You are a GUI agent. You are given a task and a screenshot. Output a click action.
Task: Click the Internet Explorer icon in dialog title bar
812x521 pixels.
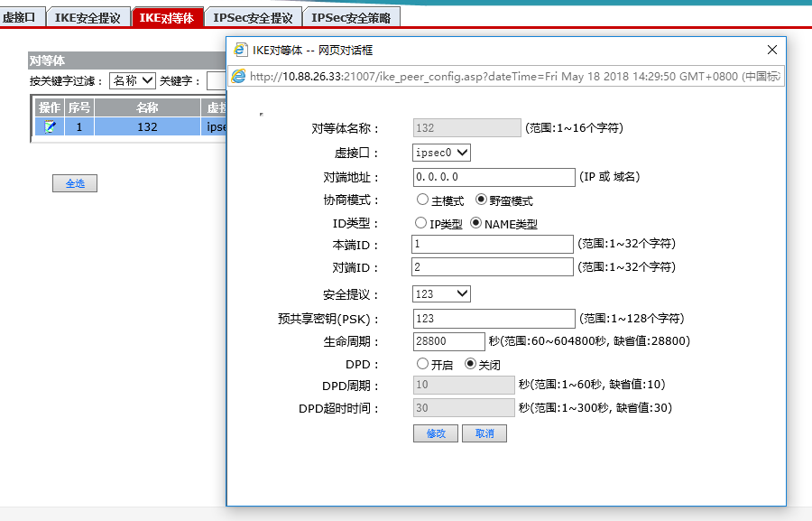click(240, 50)
